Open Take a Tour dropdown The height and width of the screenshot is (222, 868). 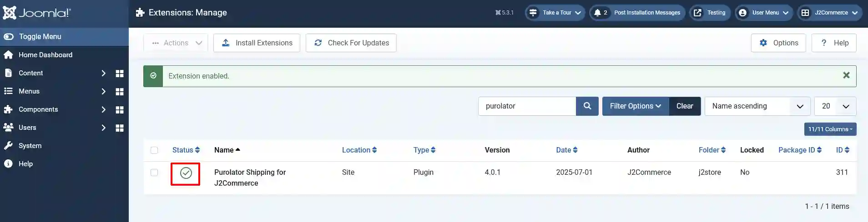click(555, 13)
